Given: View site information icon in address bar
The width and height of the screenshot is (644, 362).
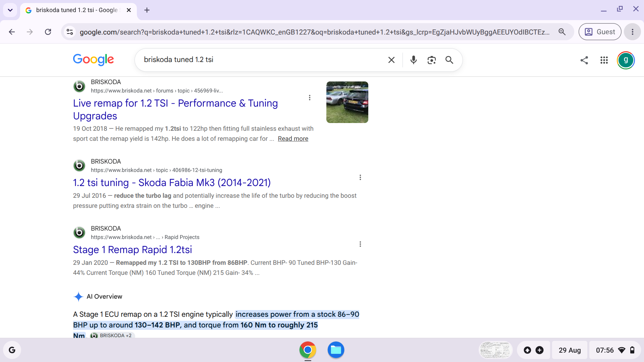Looking at the screenshot, I should pos(70,32).
